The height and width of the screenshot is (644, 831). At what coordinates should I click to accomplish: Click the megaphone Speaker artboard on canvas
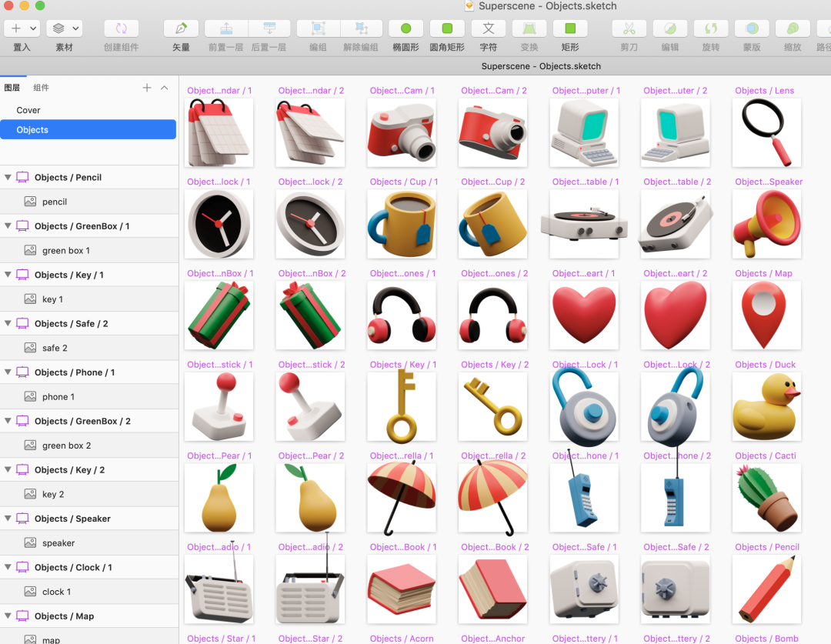(x=766, y=224)
